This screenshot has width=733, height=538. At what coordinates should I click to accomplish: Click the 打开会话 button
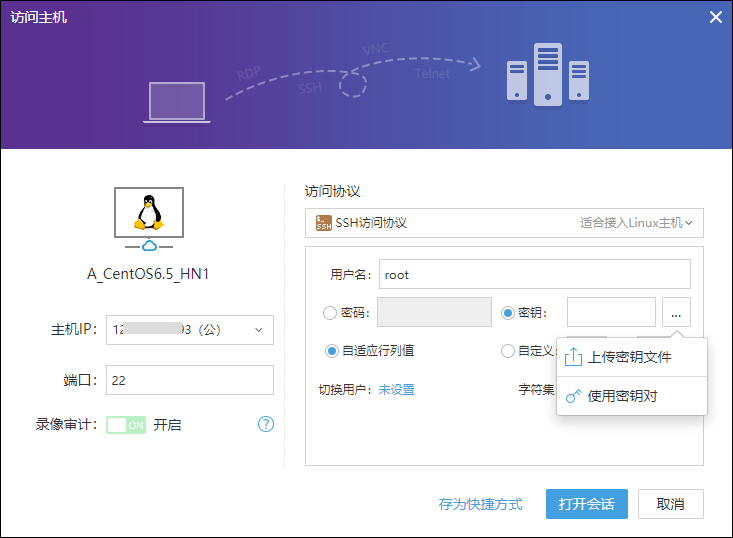tap(586, 504)
